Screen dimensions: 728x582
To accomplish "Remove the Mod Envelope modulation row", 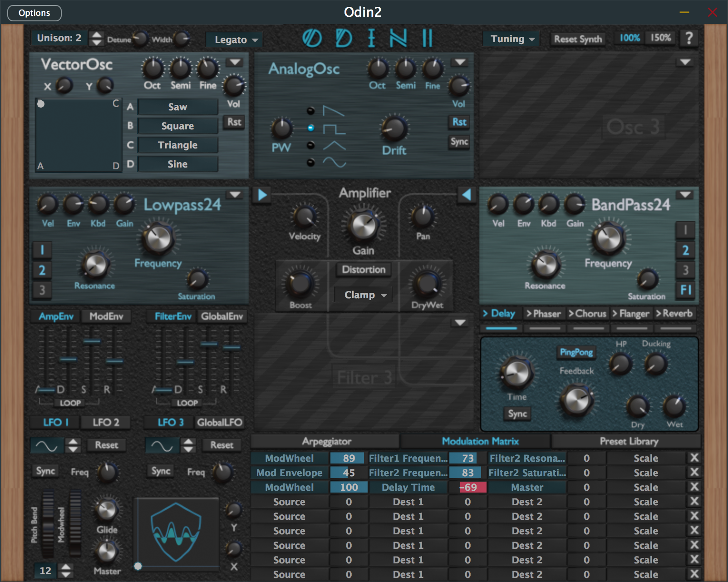I will pos(694,472).
